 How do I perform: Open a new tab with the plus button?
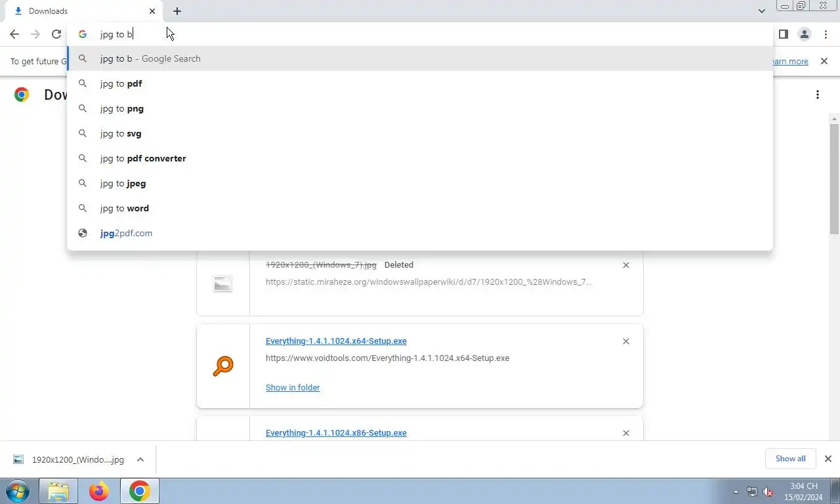[x=177, y=11]
